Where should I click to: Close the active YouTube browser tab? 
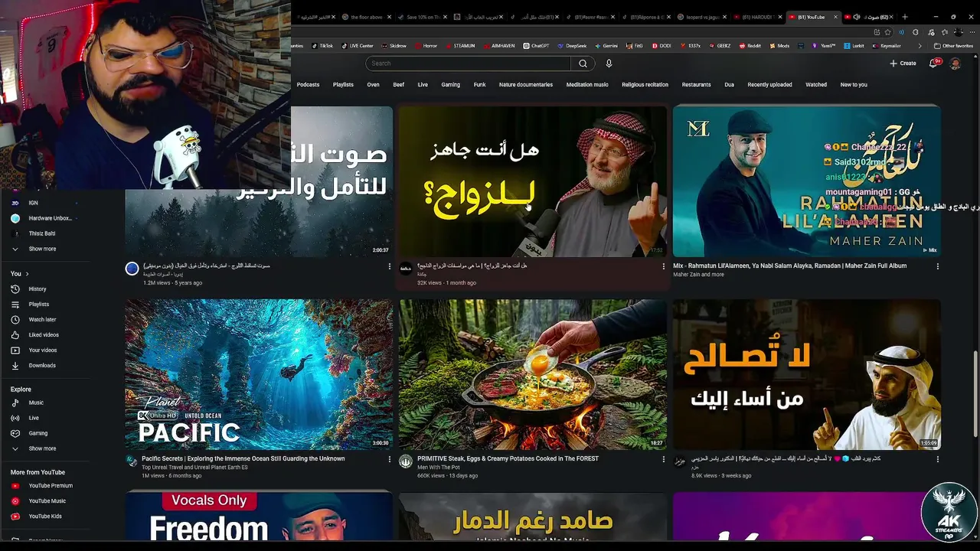[x=837, y=17]
